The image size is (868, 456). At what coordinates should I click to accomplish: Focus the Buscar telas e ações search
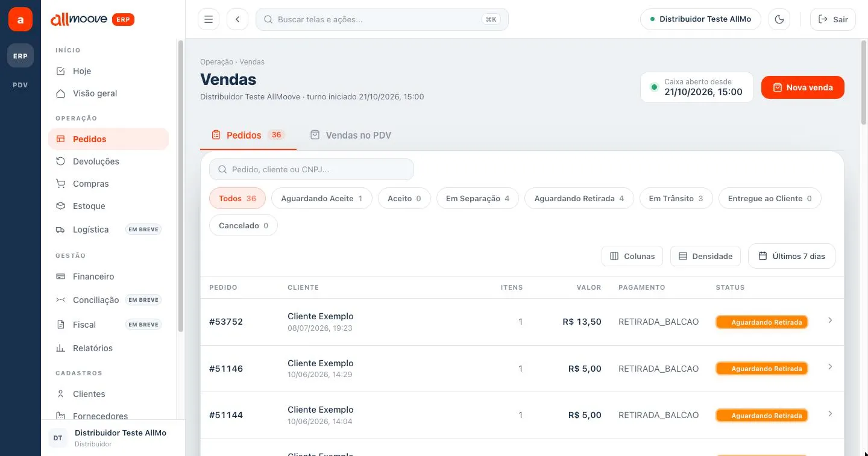[382, 19]
